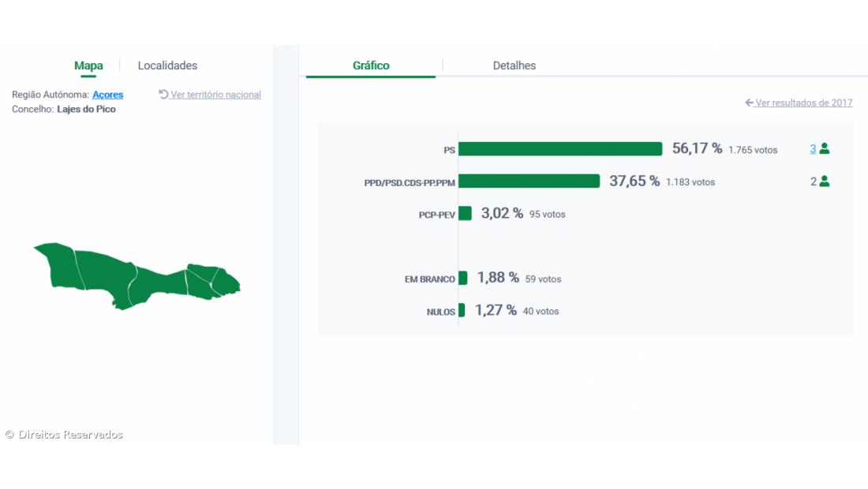Click the PCP-PEV results bar
Image resolution: width=868 pixels, height=489 pixels.
(465, 214)
